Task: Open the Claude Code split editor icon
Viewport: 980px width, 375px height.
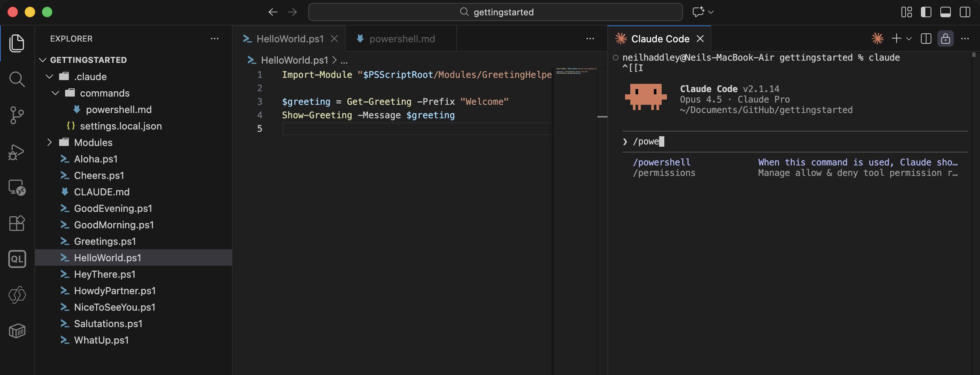Action: tap(926, 39)
